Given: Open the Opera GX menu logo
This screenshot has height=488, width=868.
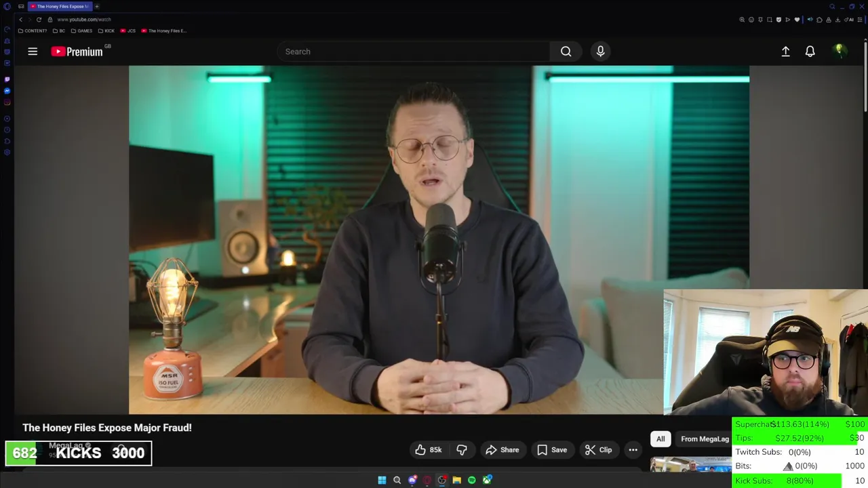Looking at the screenshot, I should tap(7, 7).
